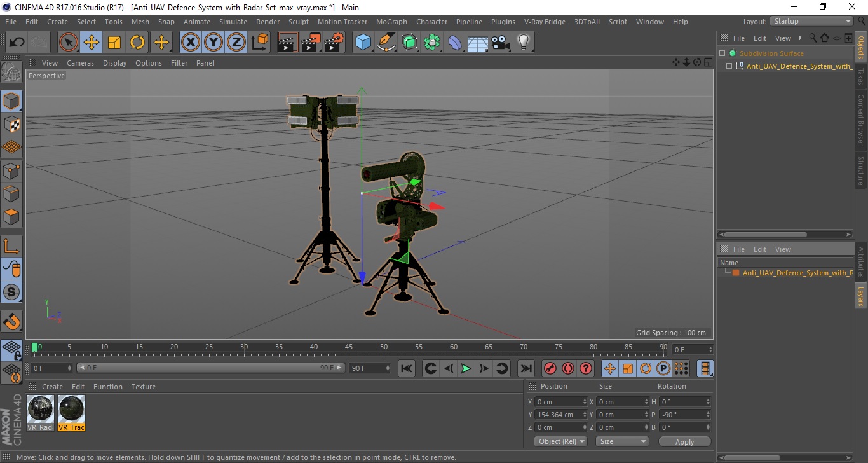This screenshot has width=868, height=463.
Task: Open viewport Cameras menu
Action: 80,63
